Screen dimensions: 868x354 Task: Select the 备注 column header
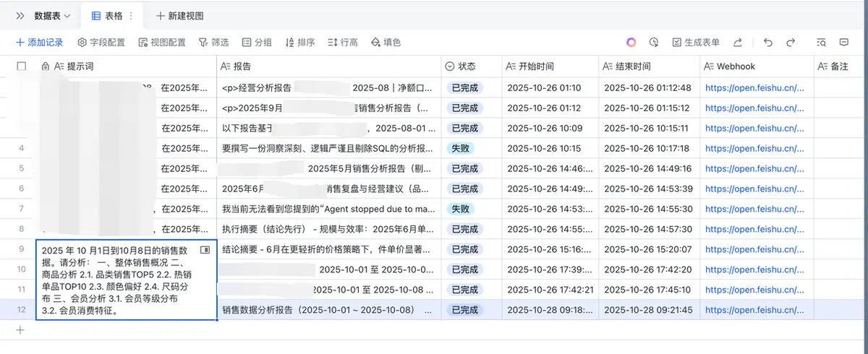click(x=841, y=66)
